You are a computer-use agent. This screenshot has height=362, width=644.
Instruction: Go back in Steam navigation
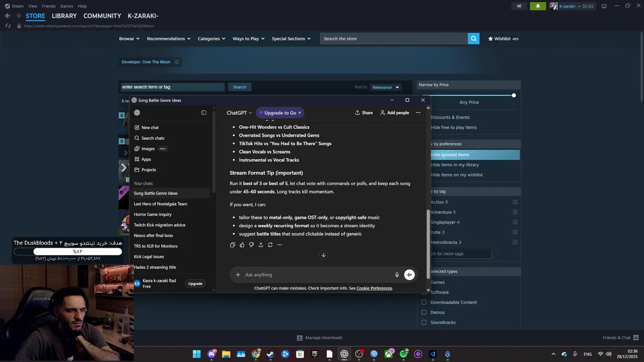(8, 16)
